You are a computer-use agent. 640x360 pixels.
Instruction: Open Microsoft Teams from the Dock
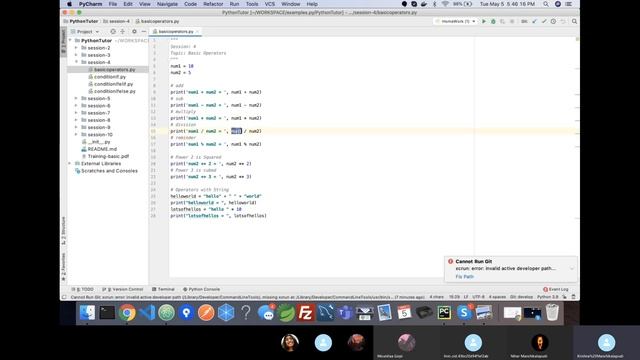click(x=345, y=313)
